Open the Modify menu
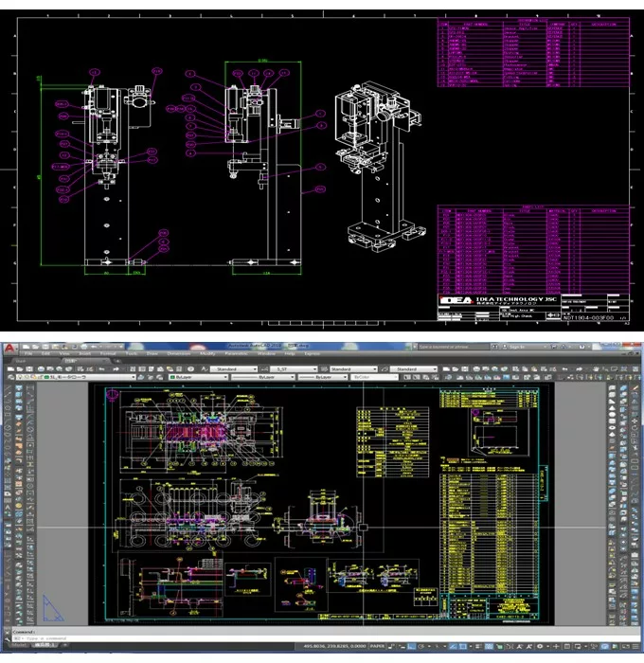The width and height of the screenshot is (644, 663). [x=207, y=353]
